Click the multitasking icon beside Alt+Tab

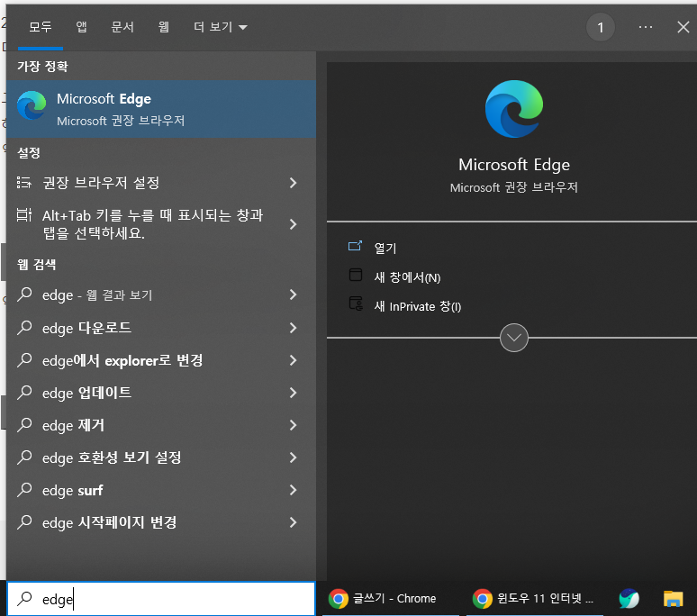coord(24,215)
